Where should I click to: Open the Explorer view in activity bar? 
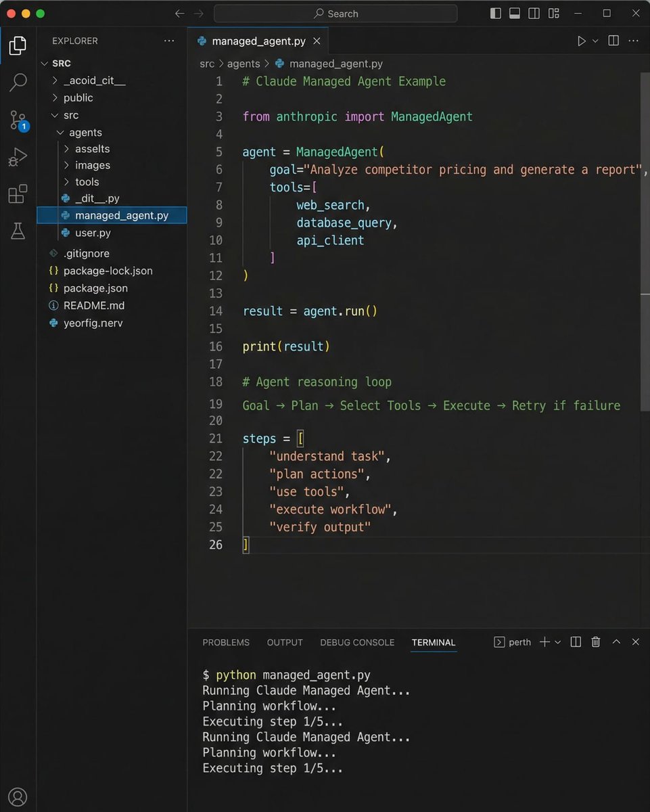tap(18, 45)
